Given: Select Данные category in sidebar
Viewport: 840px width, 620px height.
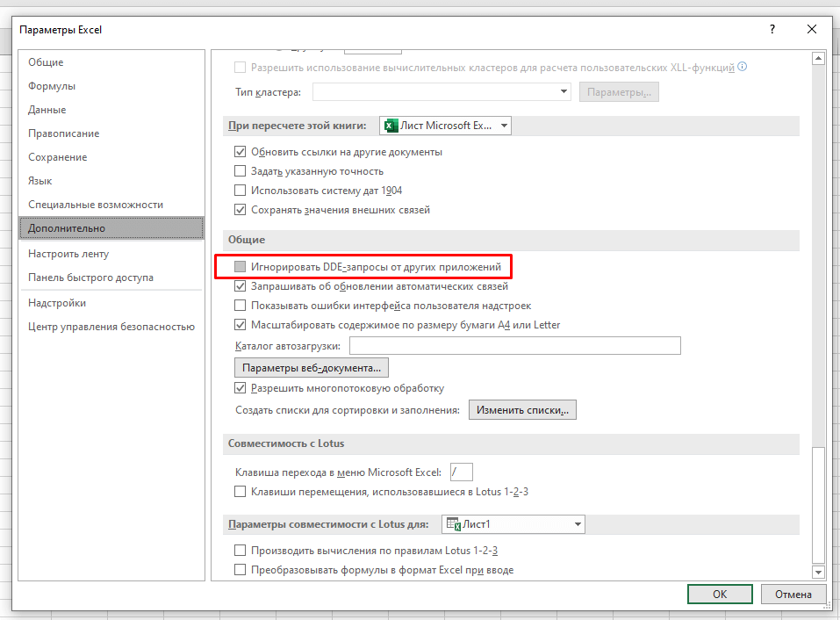Looking at the screenshot, I should pyautogui.click(x=111, y=109).
